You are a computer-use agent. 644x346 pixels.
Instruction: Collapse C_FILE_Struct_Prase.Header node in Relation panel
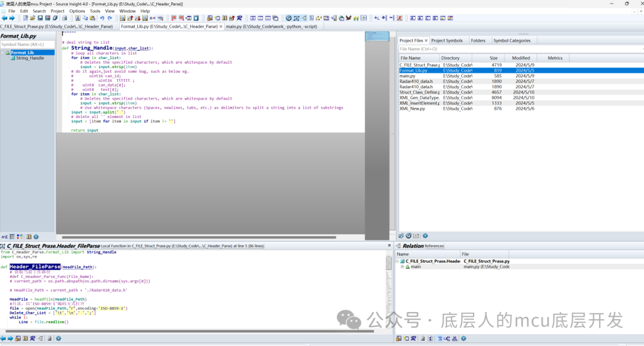tap(398, 261)
